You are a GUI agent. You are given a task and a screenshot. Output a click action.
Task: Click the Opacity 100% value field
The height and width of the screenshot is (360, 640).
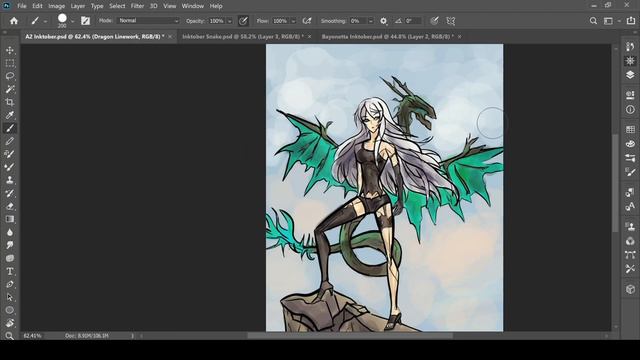[217, 21]
